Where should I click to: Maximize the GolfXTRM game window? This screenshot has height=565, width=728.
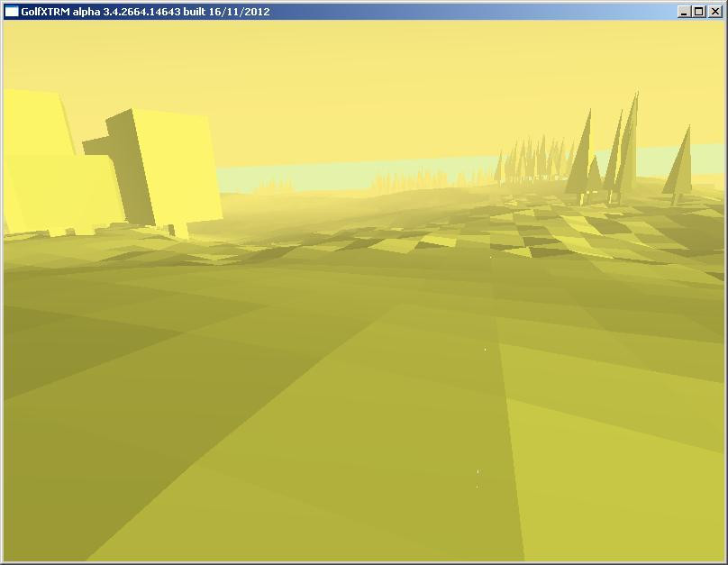698,12
